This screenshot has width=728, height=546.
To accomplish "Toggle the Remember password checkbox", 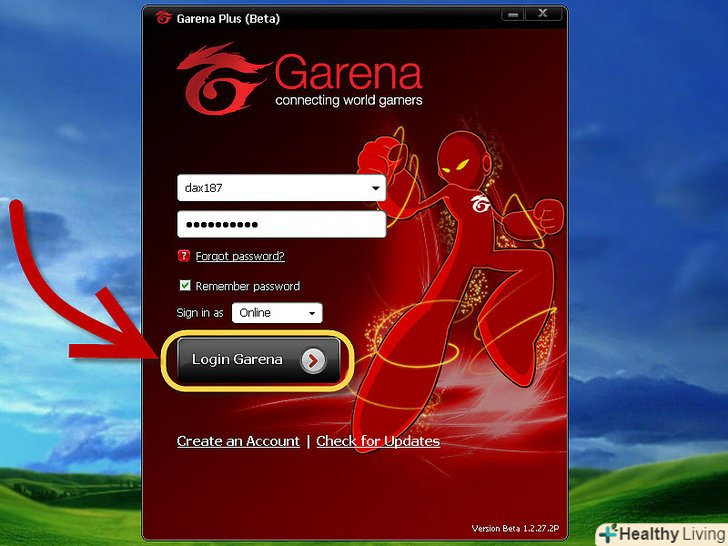I will click(185, 285).
